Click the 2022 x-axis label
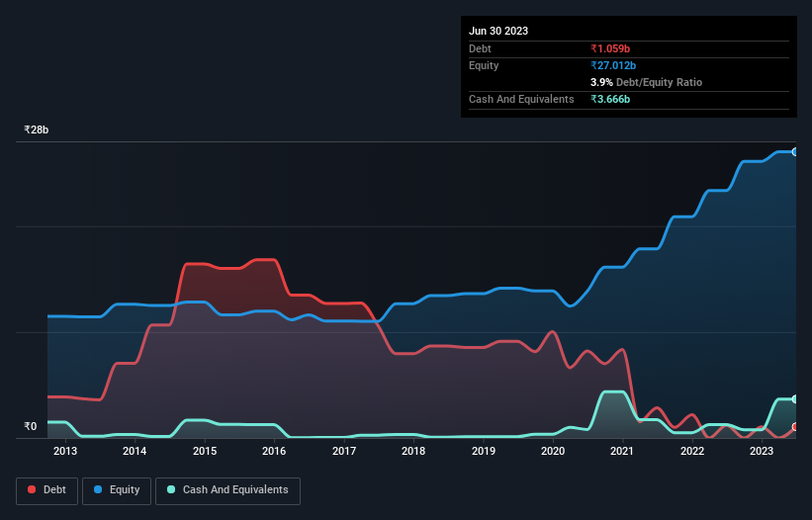 [x=692, y=451]
